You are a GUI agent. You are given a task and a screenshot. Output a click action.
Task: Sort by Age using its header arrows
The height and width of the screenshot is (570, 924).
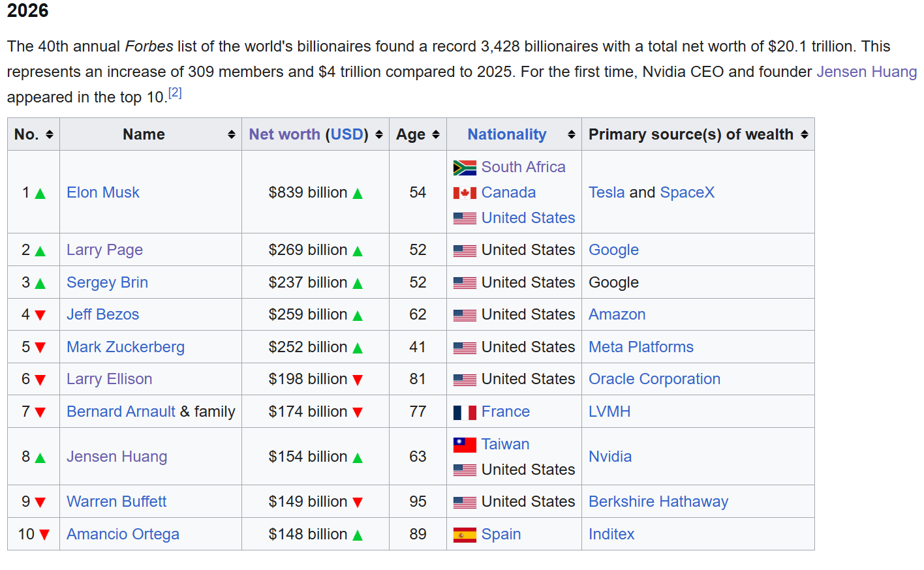(436, 134)
